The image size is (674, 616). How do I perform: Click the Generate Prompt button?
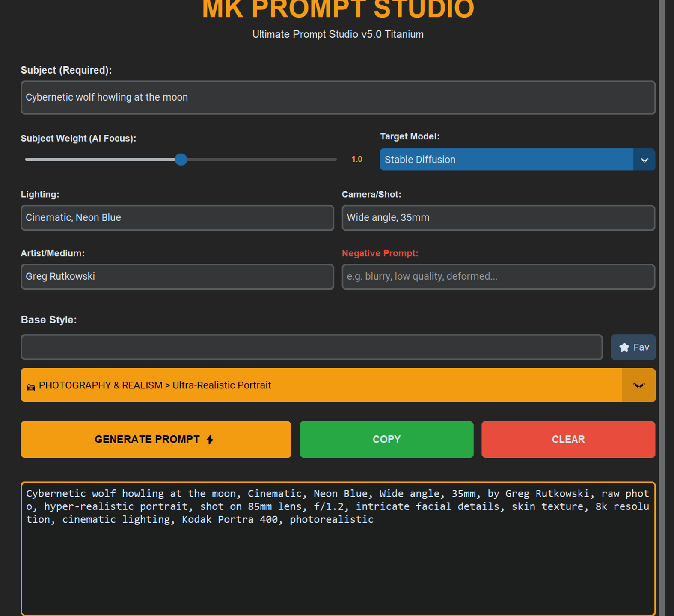[156, 440]
